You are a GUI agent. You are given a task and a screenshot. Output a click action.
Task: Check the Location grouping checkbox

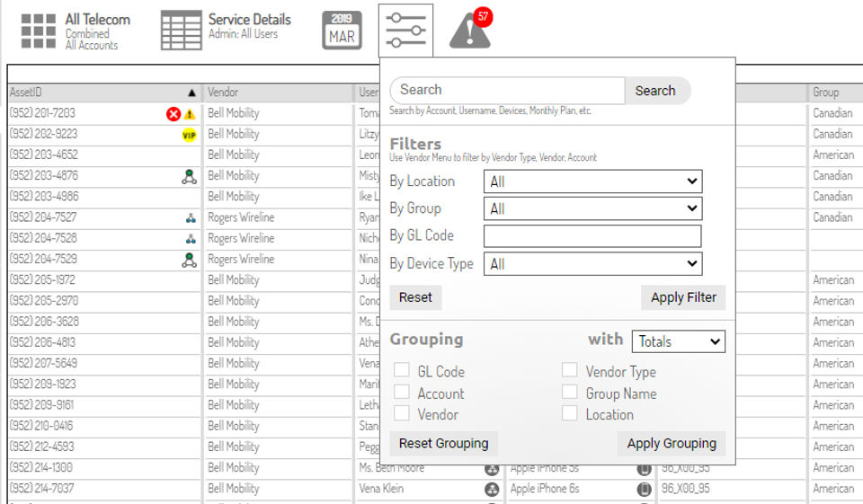tap(570, 413)
